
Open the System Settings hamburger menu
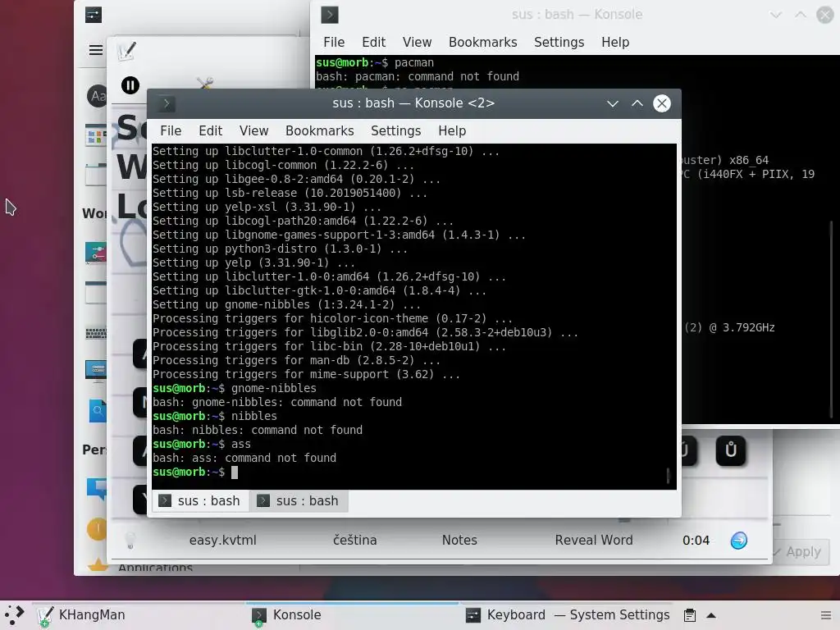click(96, 50)
